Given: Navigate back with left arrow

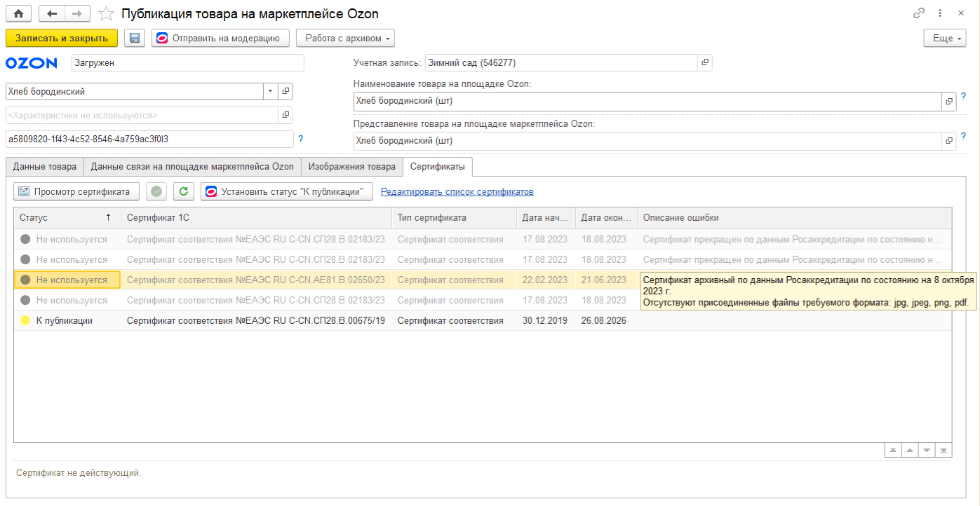Looking at the screenshot, I should click(x=52, y=13).
